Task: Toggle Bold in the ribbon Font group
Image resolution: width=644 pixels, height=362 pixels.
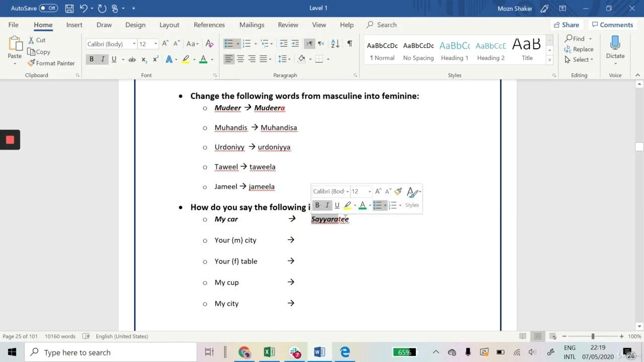Action: pos(92,59)
